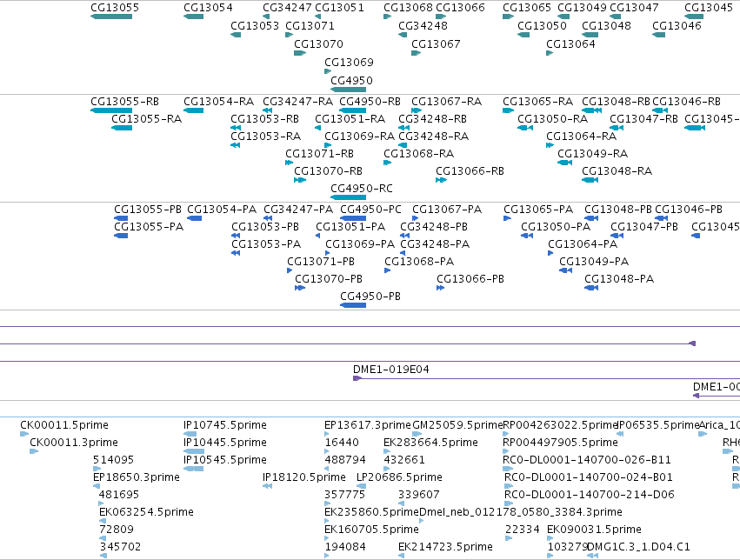Select transcript CG13067-RA
Image resolution: width=740 pixels, height=560 pixels.
click(446, 102)
